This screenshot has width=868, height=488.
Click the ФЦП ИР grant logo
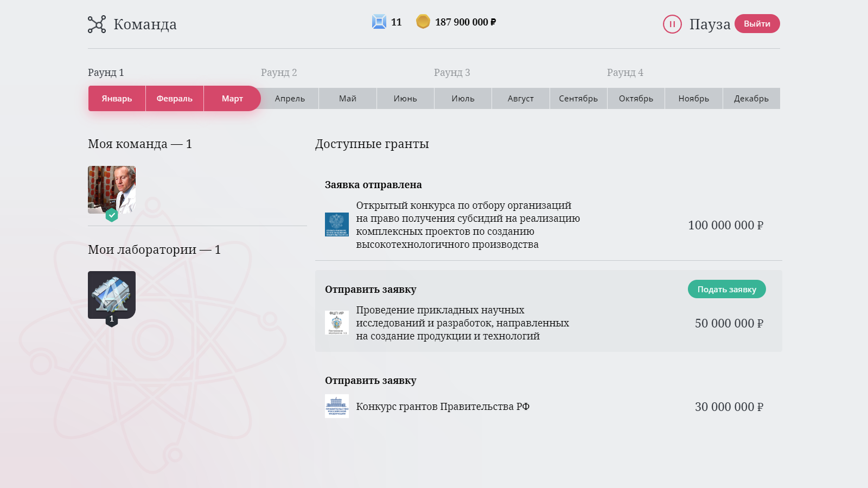coord(336,323)
